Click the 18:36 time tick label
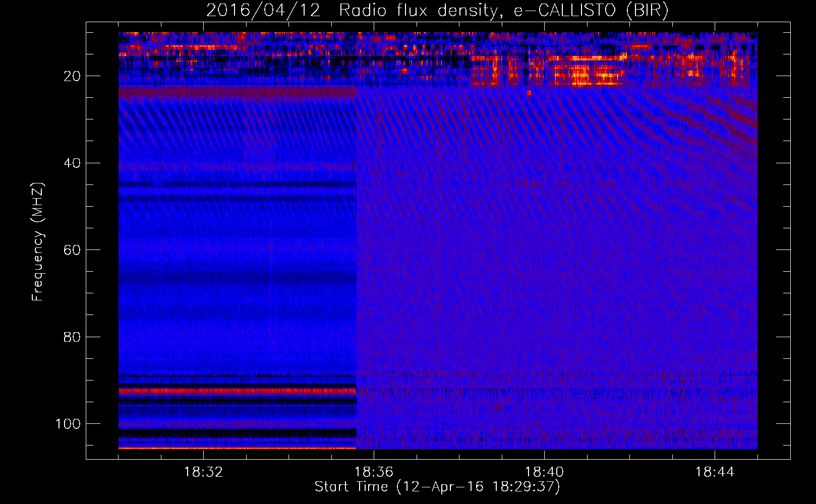The width and height of the screenshot is (816, 504). [374, 472]
